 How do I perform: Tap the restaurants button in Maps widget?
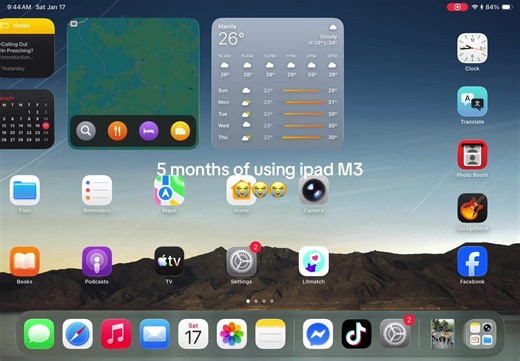tap(117, 131)
